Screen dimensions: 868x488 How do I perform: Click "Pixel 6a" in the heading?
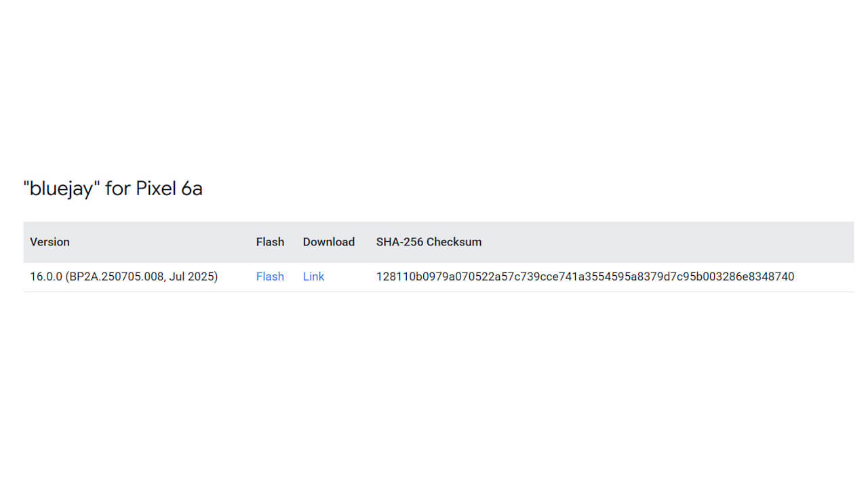point(170,188)
